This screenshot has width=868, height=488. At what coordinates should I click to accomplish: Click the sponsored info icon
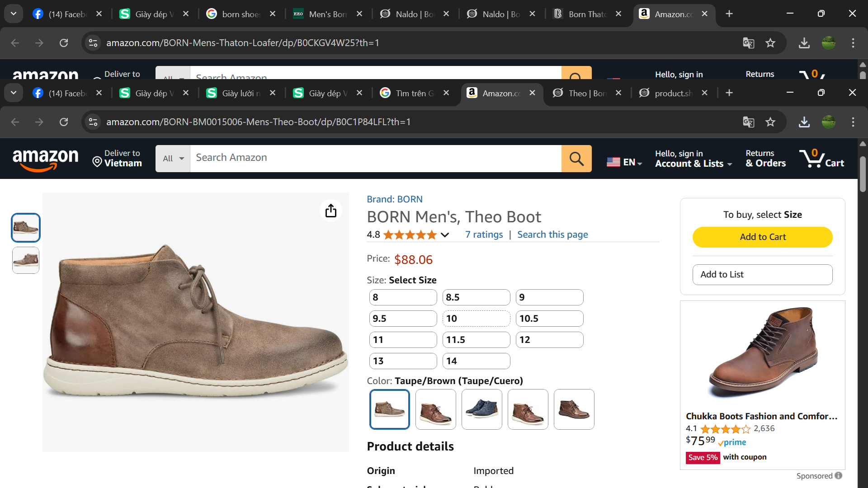(x=839, y=476)
